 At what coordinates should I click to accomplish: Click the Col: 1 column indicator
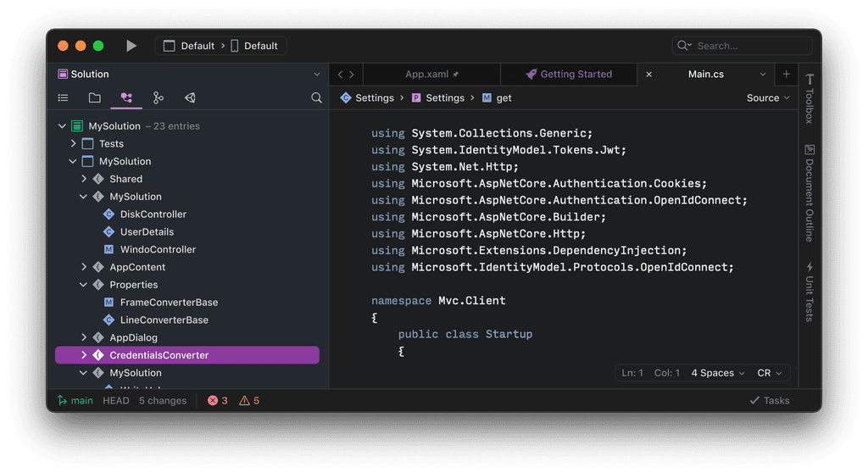[x=666, y=373]
